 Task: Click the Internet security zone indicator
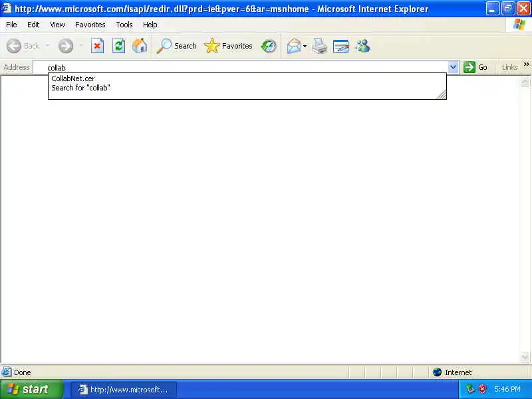[x=452, y=372]
